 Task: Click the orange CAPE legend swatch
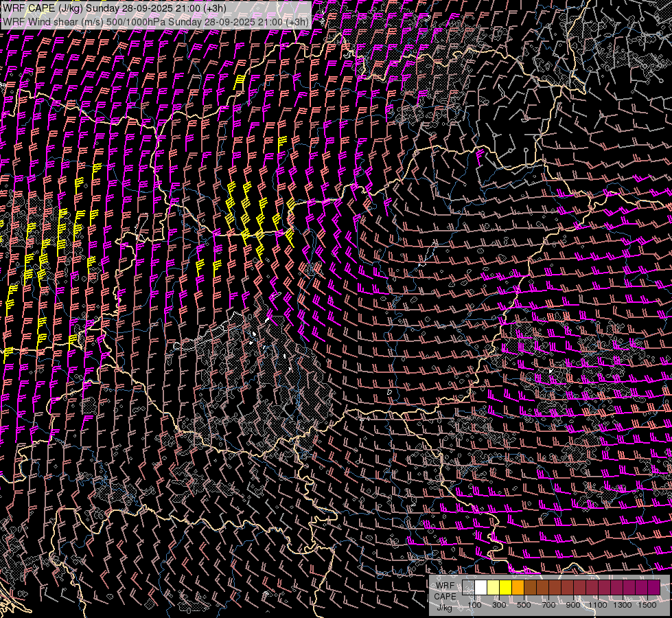pyautogui.click(x=518, y=588)
